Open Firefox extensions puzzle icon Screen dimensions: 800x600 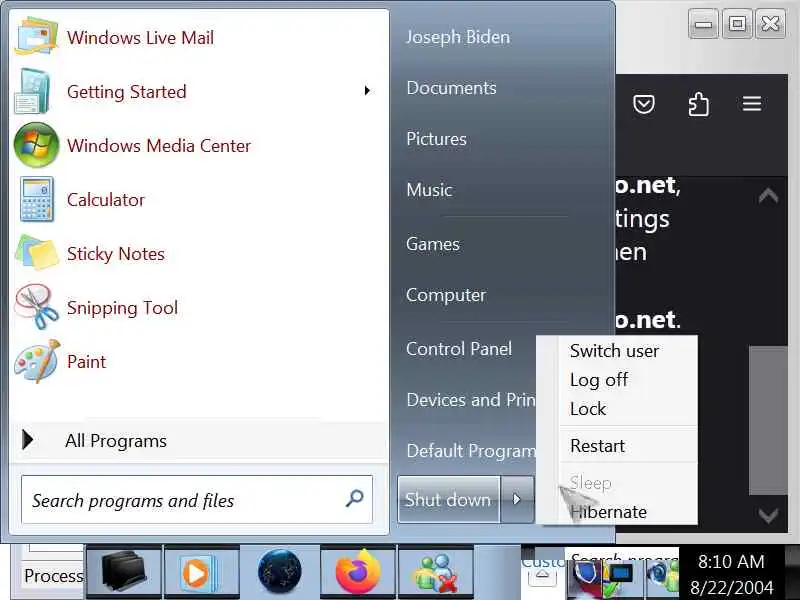698,104
